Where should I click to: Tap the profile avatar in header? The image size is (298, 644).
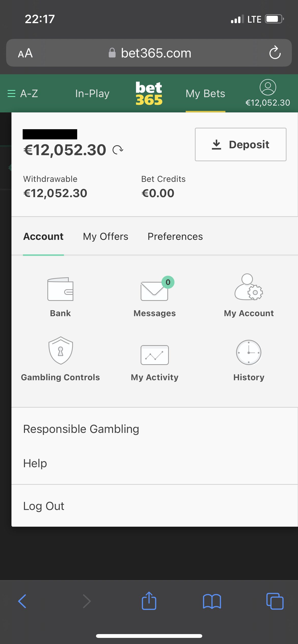point(268,87)
